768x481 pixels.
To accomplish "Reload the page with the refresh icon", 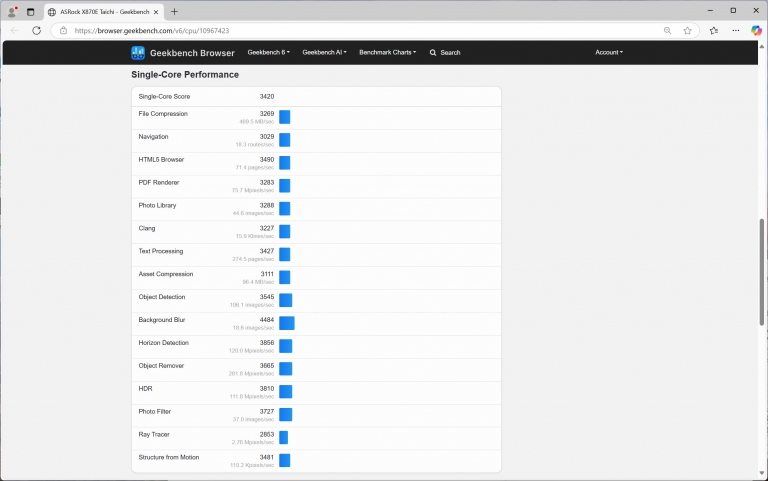I will pyautogui.click(x=36, y=30).
